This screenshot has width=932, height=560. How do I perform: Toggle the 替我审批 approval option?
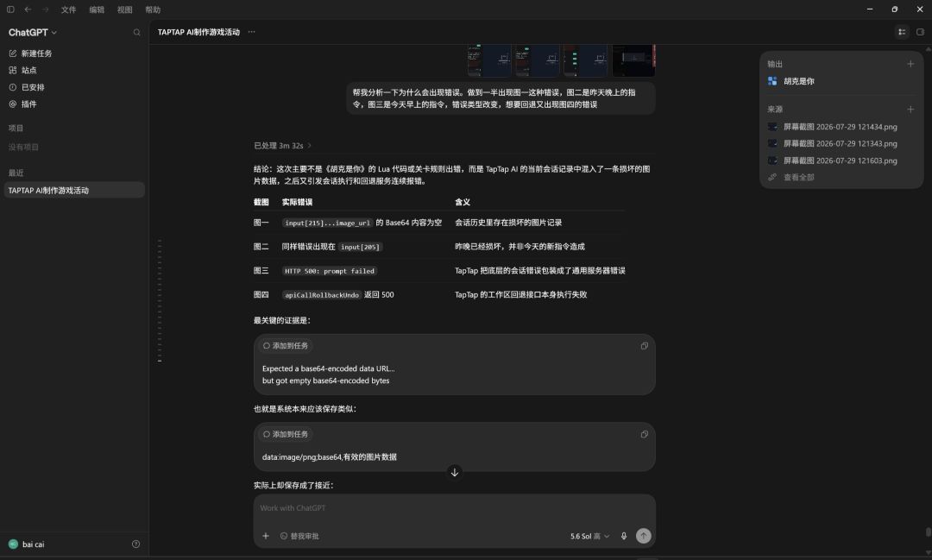(x=299, y=536)
